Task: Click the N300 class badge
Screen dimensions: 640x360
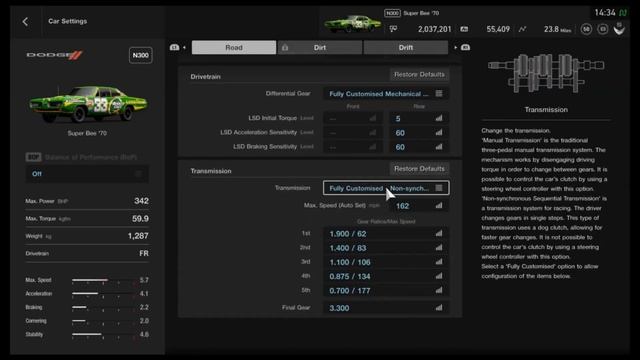Action: (141, 55)
